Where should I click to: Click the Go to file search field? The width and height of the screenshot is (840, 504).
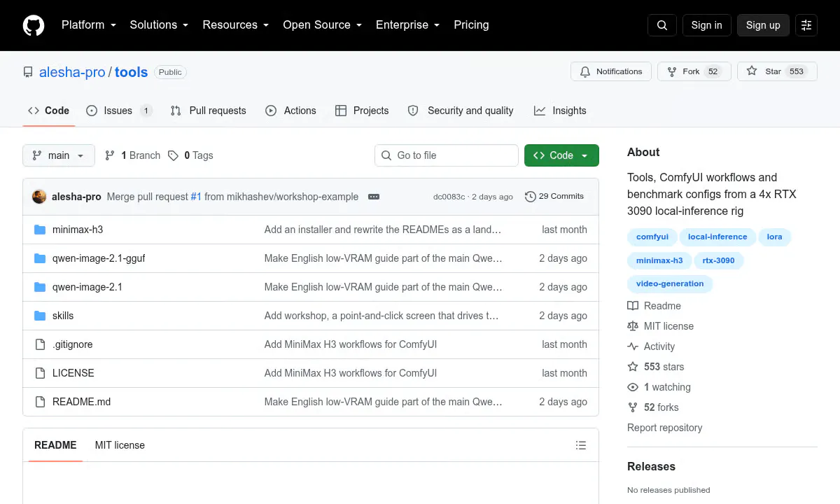pos(447,155)
